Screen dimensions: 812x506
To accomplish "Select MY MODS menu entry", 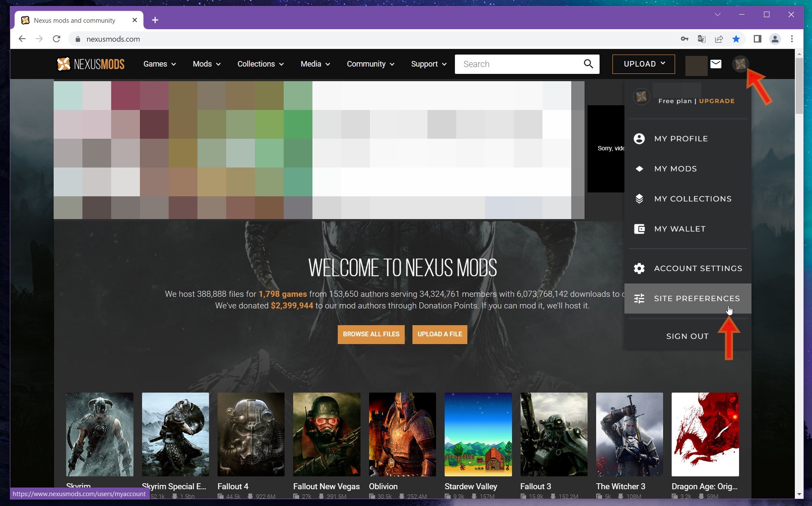I will [x=688, y=169].
